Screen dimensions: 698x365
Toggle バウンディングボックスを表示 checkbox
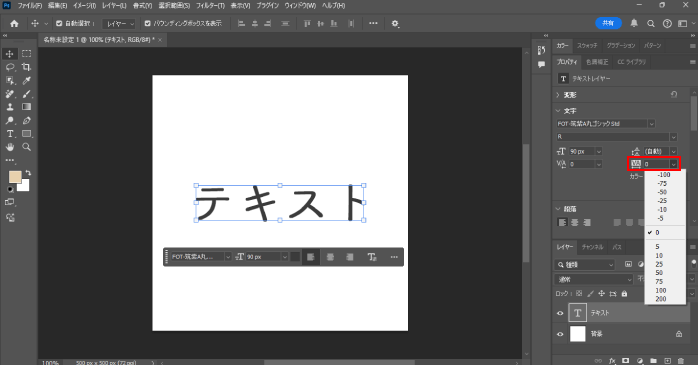coord(148,24)
